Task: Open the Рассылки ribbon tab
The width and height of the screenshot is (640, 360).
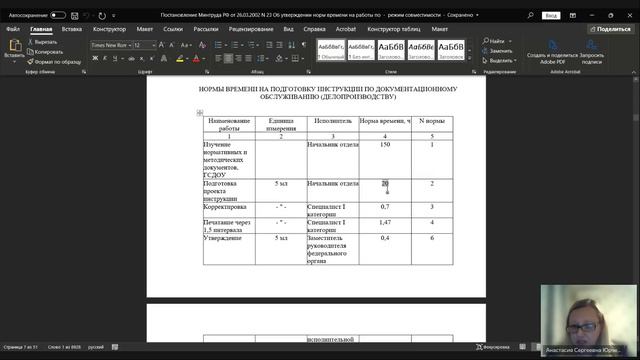Action: click(206, 29)
